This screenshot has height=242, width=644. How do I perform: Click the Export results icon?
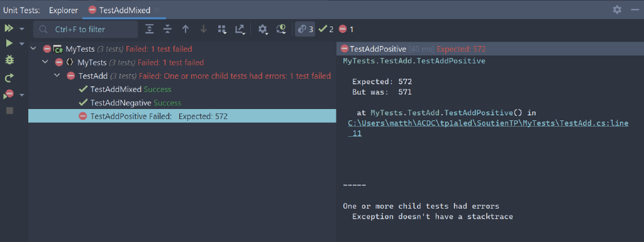click(240, 29)
